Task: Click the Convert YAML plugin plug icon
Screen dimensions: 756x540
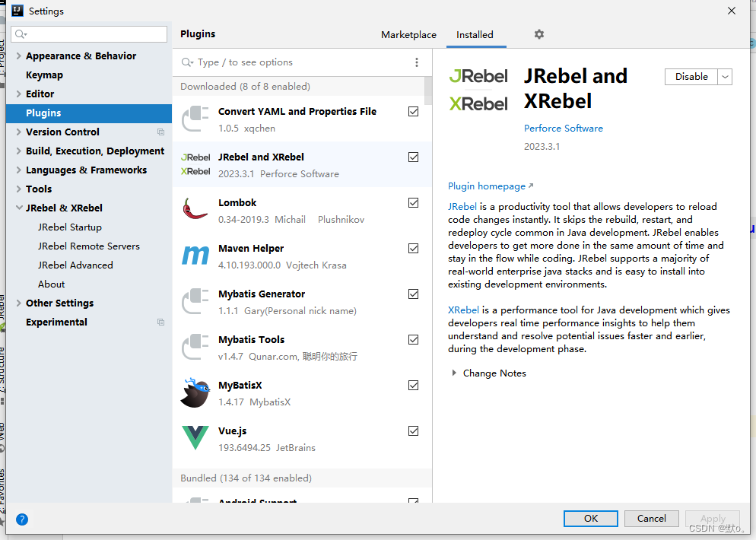Action: pyautogui.click(x=195, y=119)
